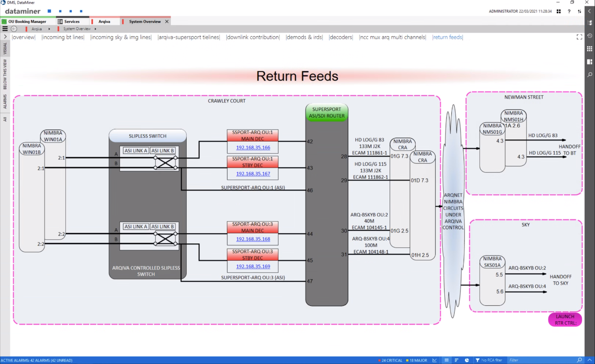Image resolution: width=595 pixels, height=364 pixels.
Task: Click the SSPORT-ARQ OU:1 STBY DEC block
Action: (x=253, y=162)
